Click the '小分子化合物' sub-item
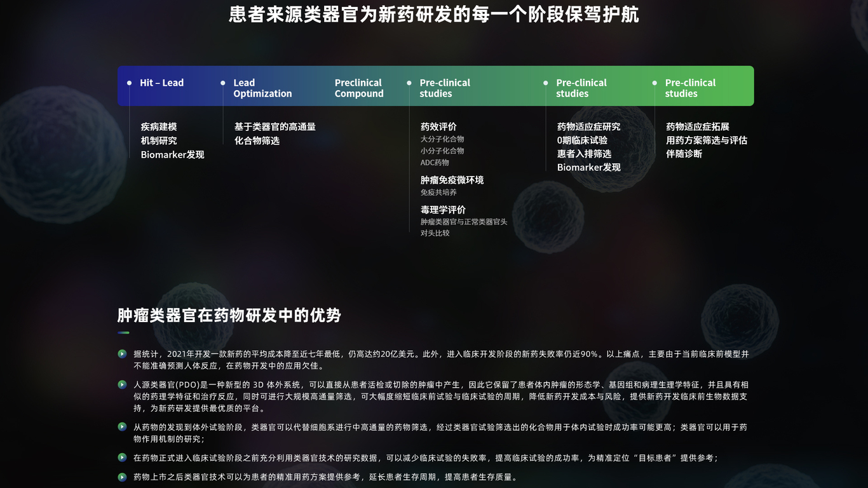Screen dimensions: 868x488 (442, 151)
